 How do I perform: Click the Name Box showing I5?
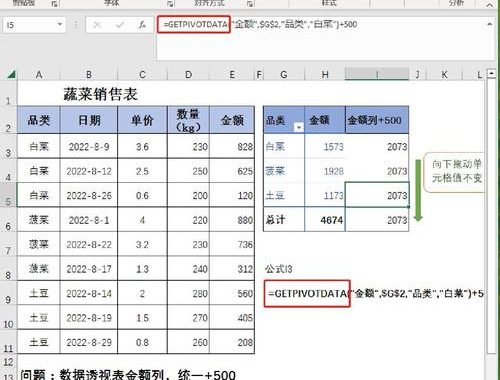[x=34, y=25]
